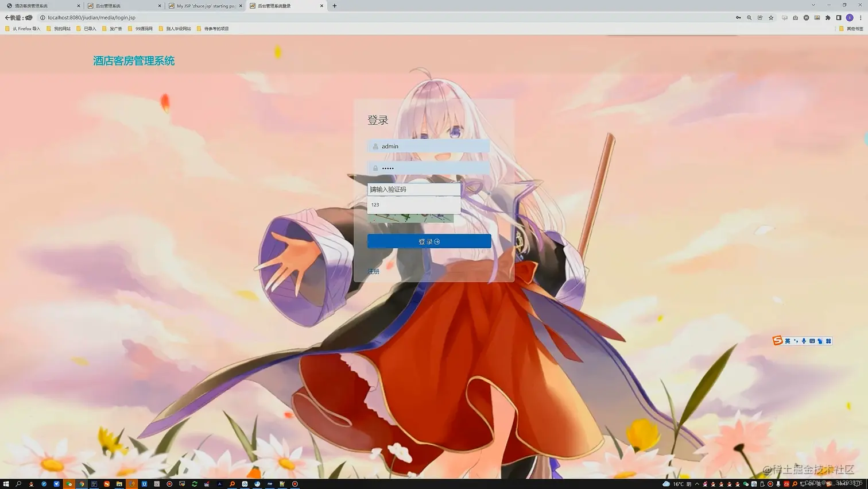868x489 pixels.
Task: Open the Sogou skin shirt icon
Action: (x=820, y=341)
